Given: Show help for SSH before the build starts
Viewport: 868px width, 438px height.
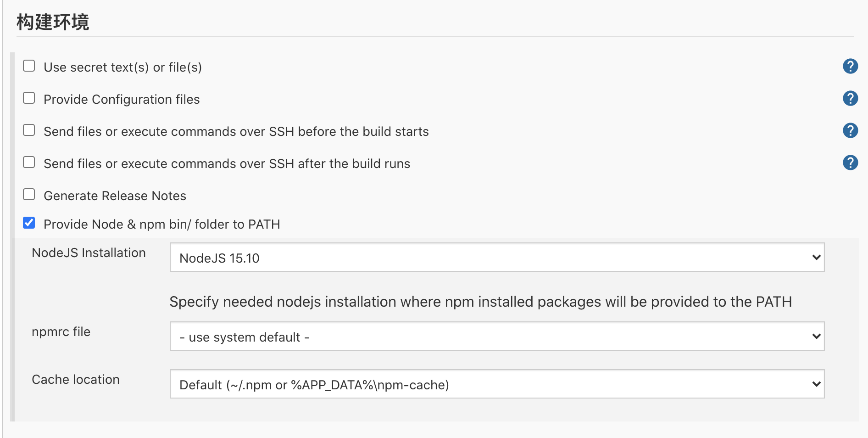Looking at the screenshot, I should tap(850, 130).
